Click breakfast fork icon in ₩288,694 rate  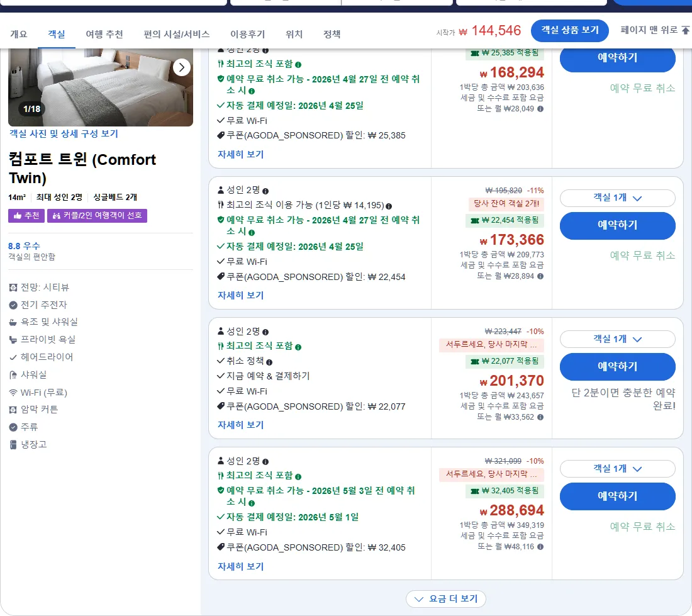(x=221, y=476)
